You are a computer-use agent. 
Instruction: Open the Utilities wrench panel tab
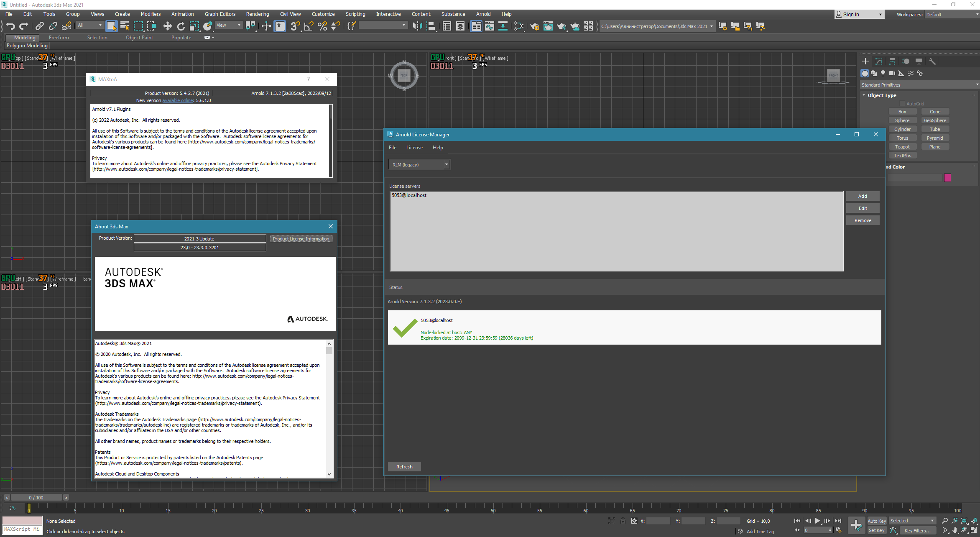932,61
